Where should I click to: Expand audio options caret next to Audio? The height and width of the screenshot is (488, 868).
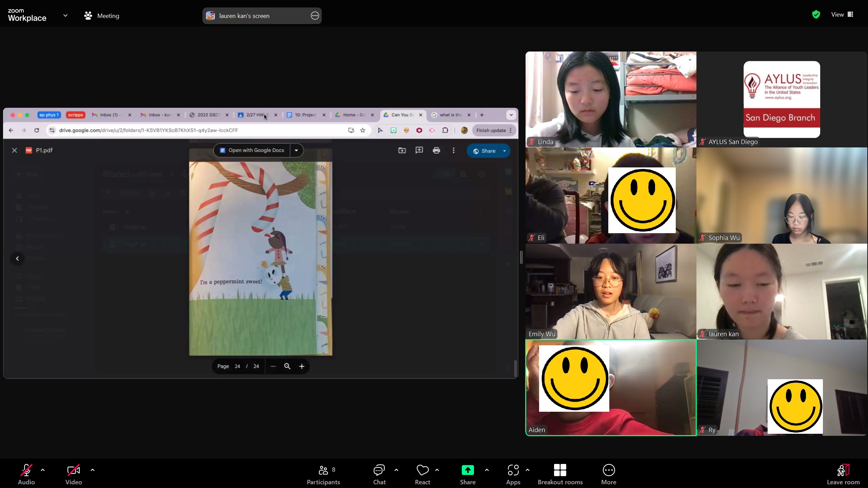(43, 470)
